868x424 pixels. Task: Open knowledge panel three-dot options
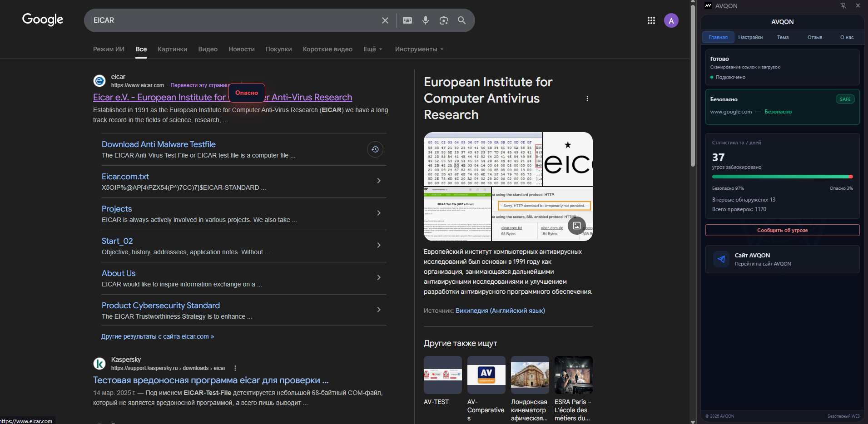pos(587,99)
